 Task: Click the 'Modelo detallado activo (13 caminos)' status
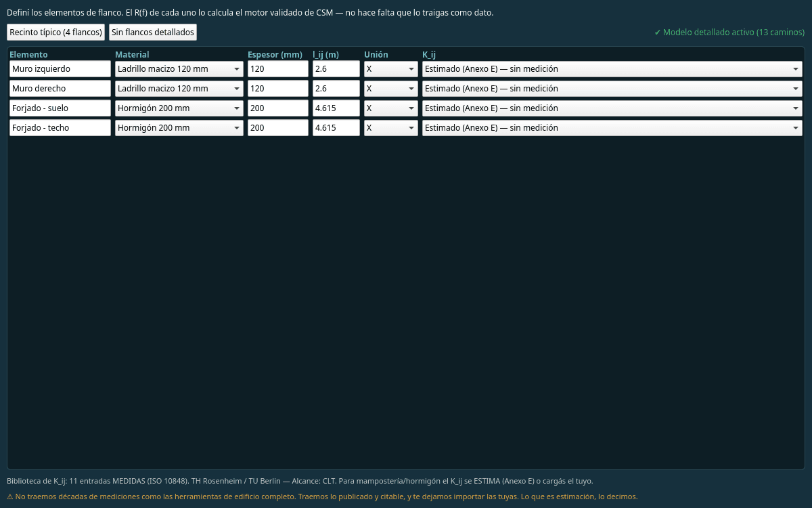(x=729, y=32)
